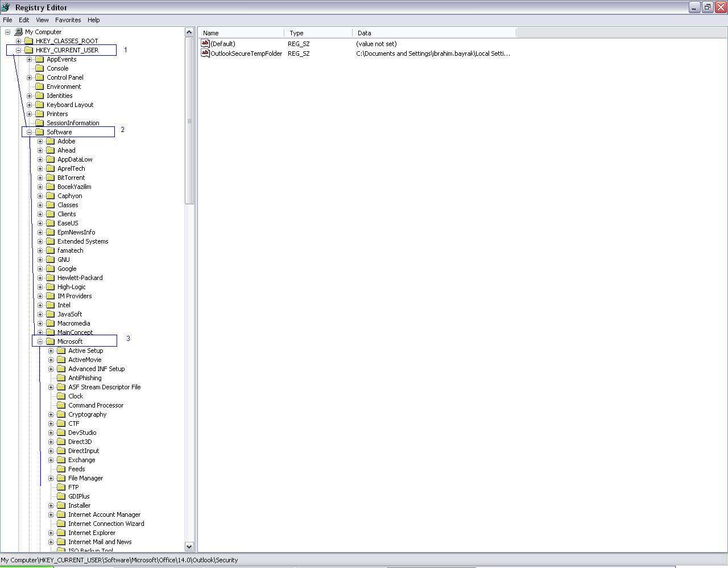Open the Help menu
This screenshot has width=728, height=568.
coord(94,20)
